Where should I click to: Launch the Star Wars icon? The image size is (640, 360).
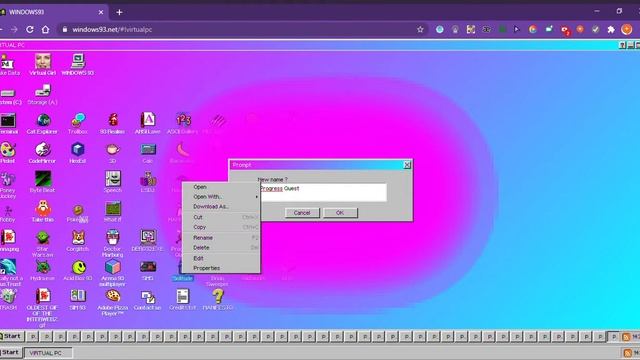[x=42, y=244]
